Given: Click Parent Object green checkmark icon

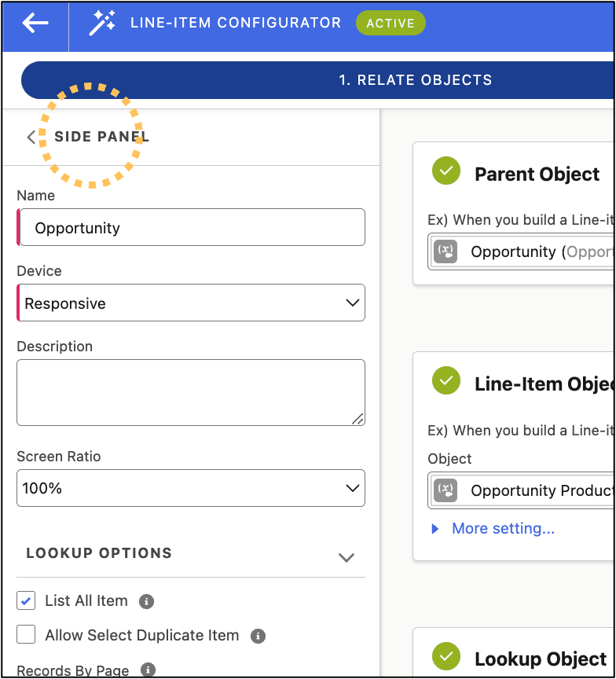Looking at the screenshot, I should pyautogui.click(x=445, y=171).
